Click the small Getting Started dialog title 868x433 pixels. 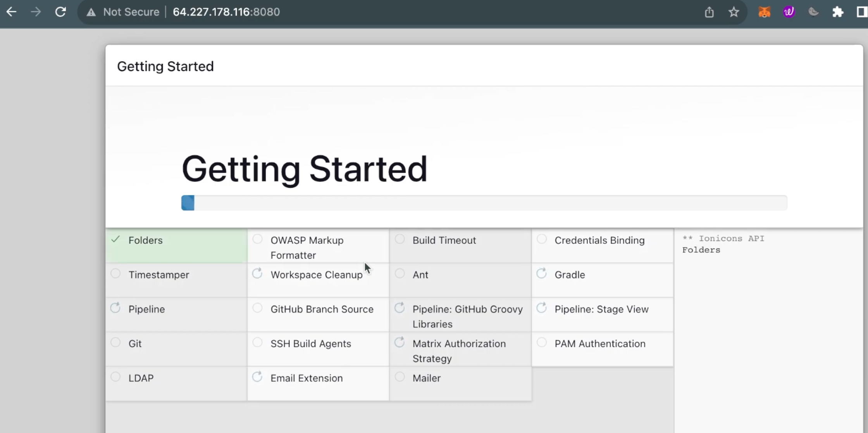[165, 66]
